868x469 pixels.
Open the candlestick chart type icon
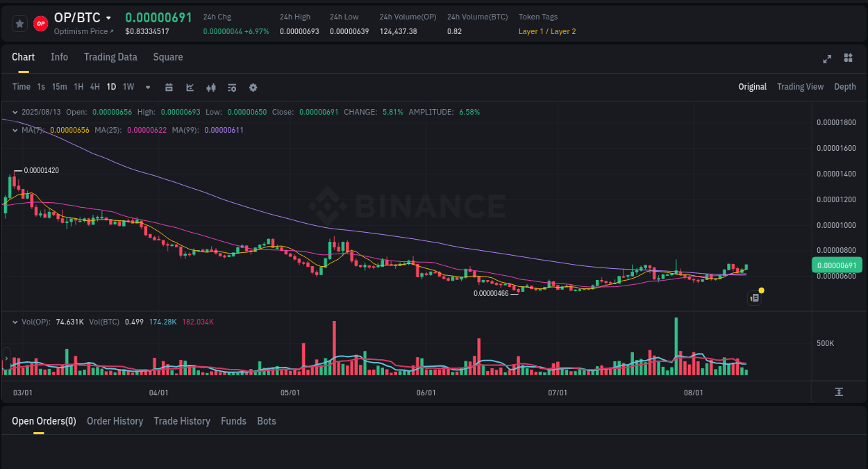[x=211, y=88]
